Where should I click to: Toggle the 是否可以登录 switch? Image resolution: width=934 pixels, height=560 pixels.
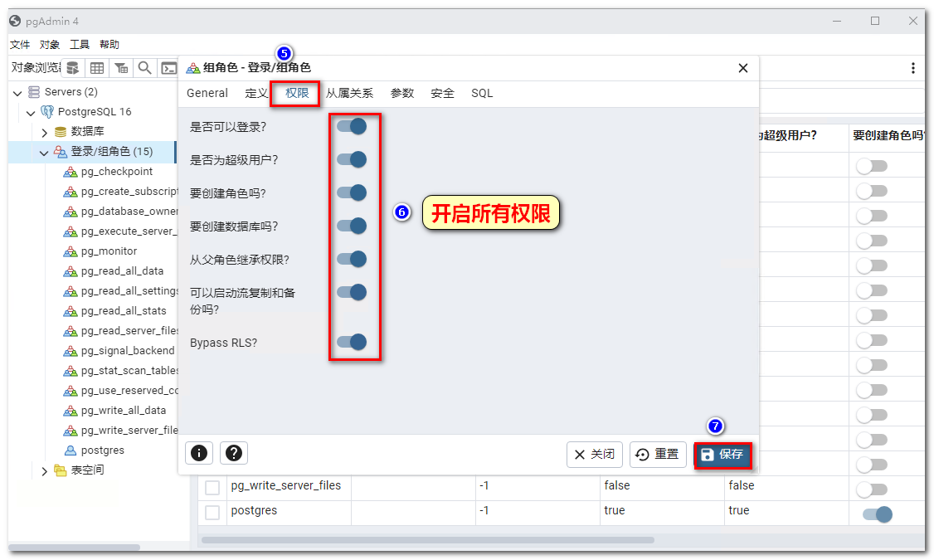(x=352, y=126)
